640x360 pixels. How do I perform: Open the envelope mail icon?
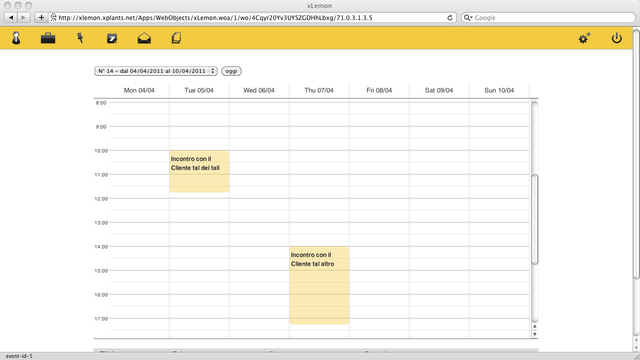144,38
